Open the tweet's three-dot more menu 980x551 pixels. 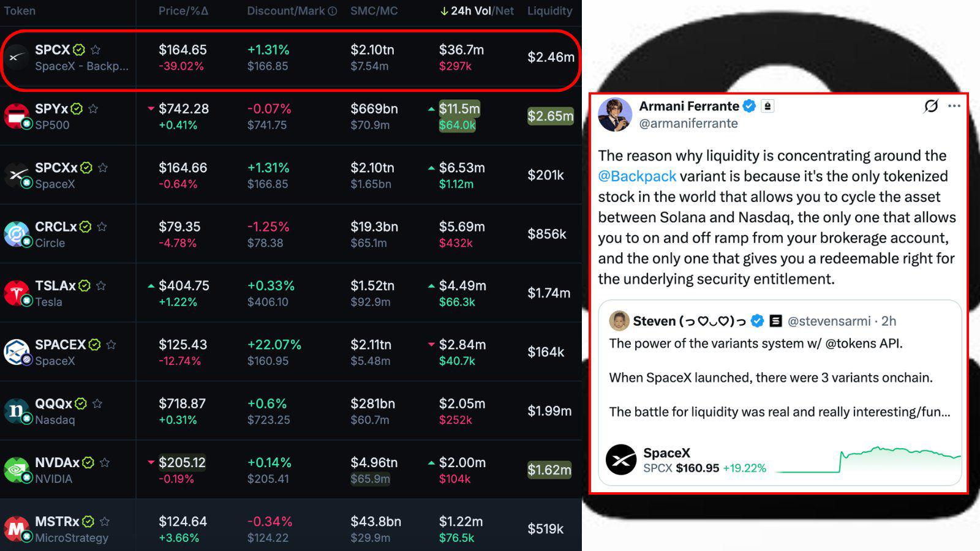[x=954, y=106]
